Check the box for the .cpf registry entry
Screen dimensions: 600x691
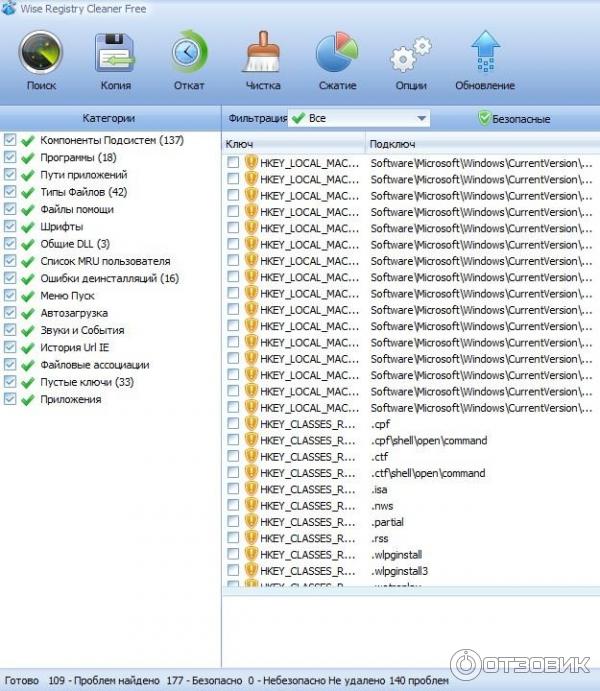[233, 424]
